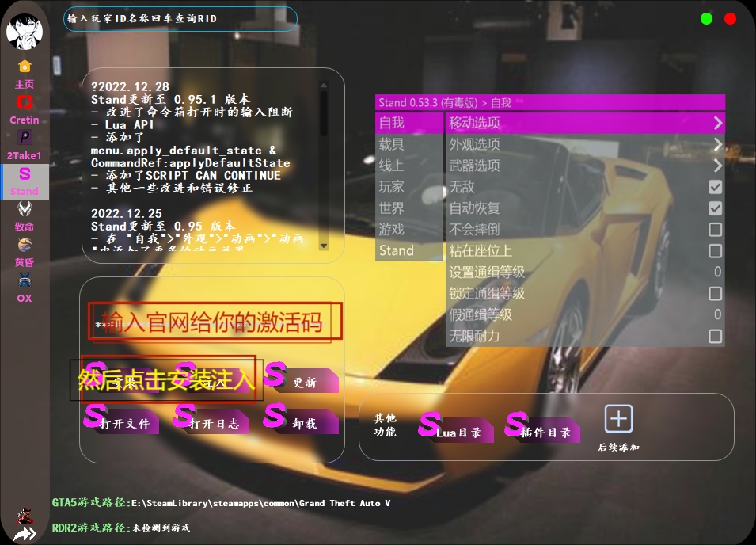Click the 后续添加 plus icon

618,418
